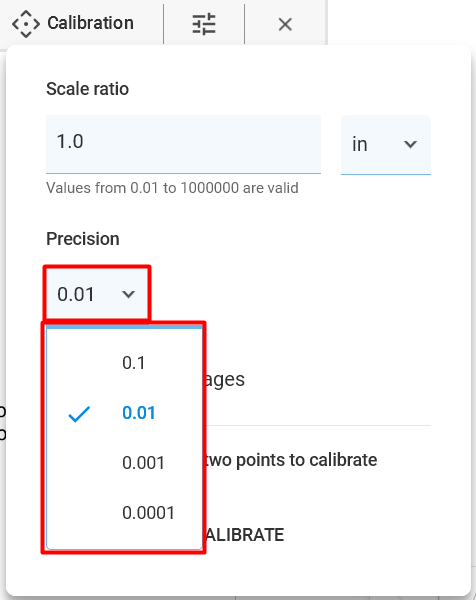Click the Calibration label text
The height and width of the screenshot is (600, 476).
(x=91, y=23)
